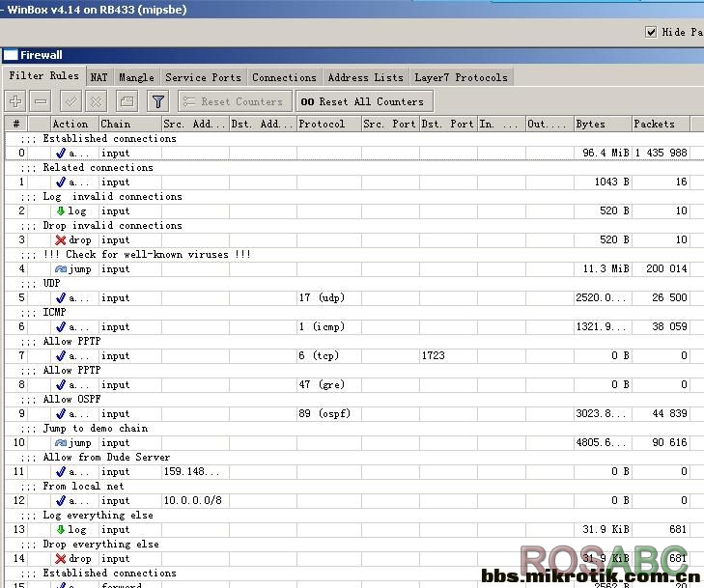
Task: Select the '1723' destination port cell
Action: pos(448,356)
